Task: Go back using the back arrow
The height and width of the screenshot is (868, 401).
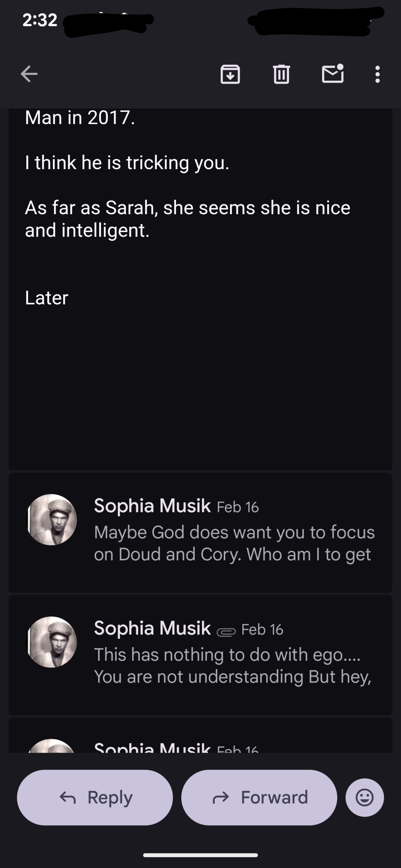Action: pos(29,74)
